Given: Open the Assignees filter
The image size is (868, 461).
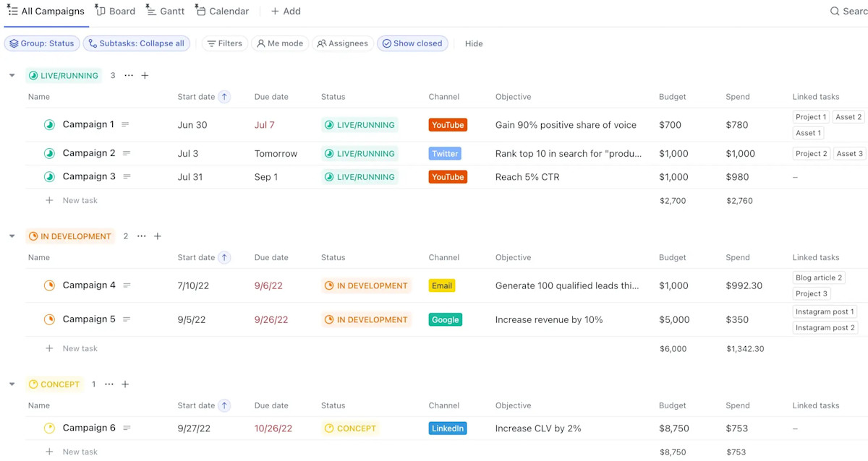Looking at the screenshot, I should [342, 43].
